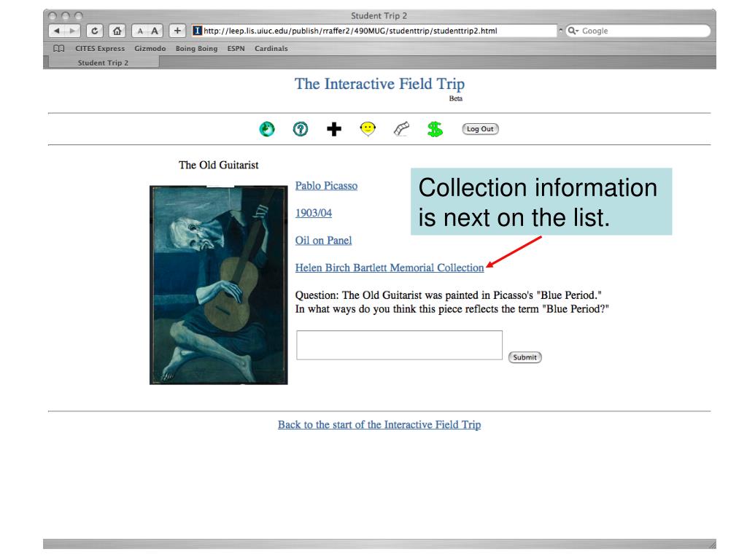
Task: Go forward with the browser forward arrow
Action: [72, 31]
